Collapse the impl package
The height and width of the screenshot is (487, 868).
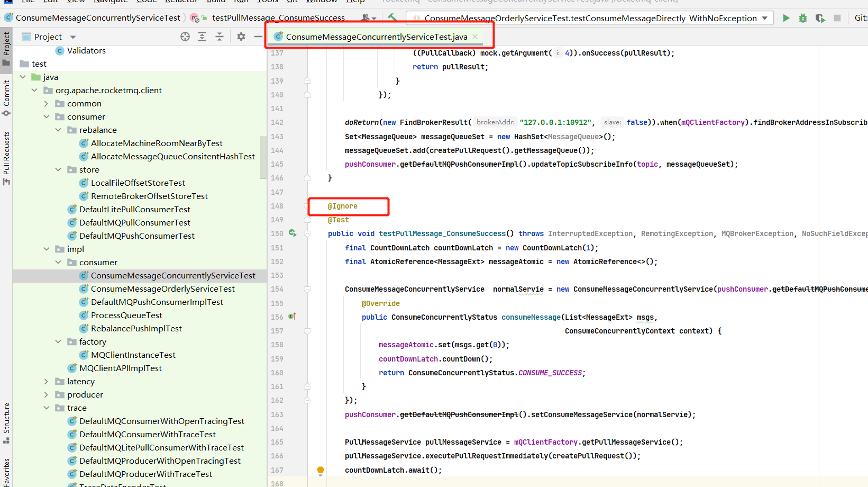click(x=47, y=249)
